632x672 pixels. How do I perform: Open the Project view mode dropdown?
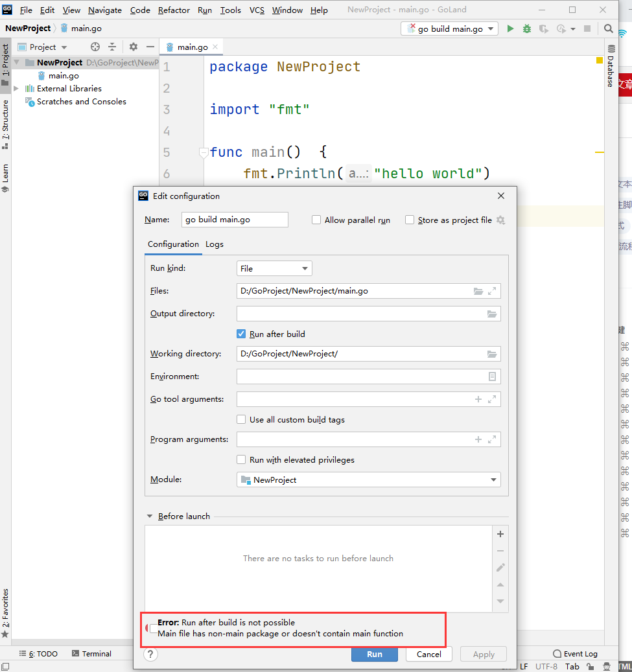pos(42,47)
